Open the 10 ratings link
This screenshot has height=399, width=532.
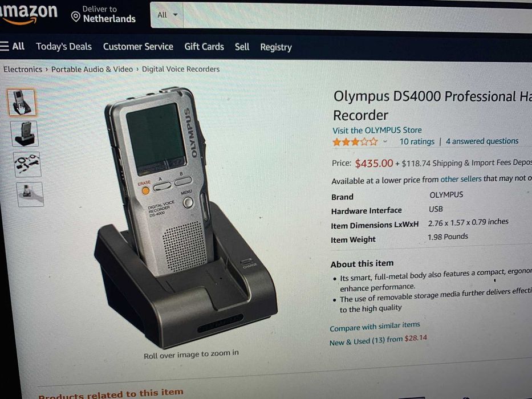click(x=417, y=141)
